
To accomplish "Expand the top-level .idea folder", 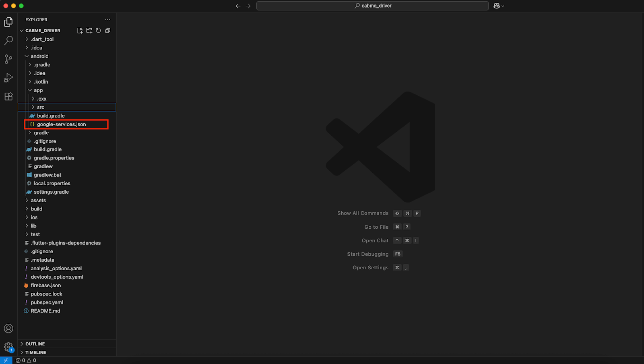I will coord(67,48).
